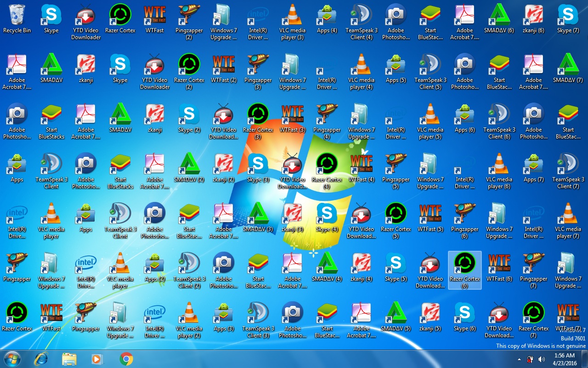Select the Apps (2) shortcut

155,268
